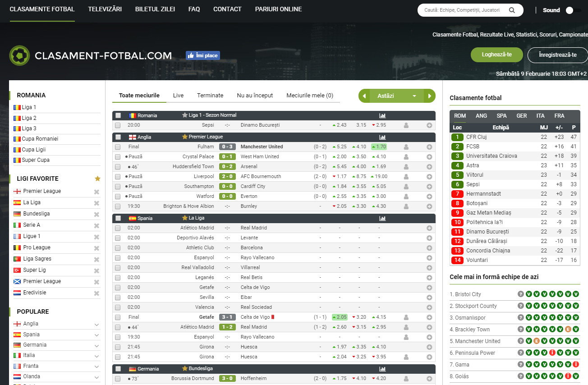Expand Franta in the POPULARE list

(97, 367)
